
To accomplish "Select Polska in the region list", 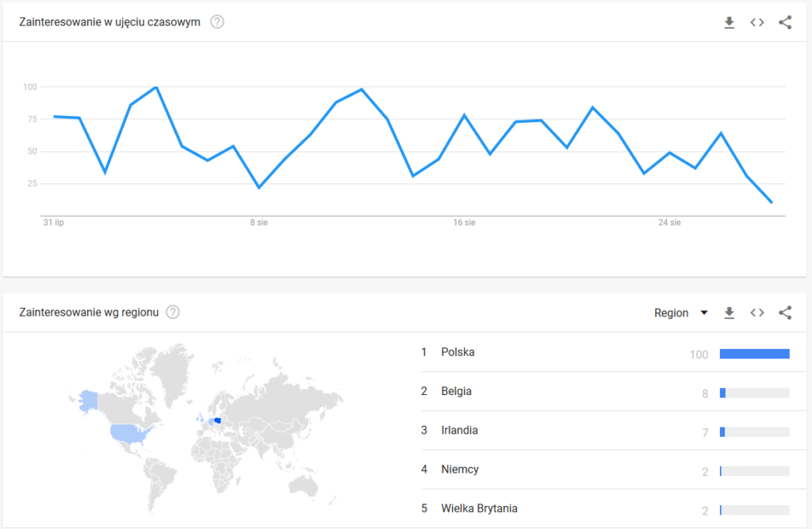I will pos(458,352).
